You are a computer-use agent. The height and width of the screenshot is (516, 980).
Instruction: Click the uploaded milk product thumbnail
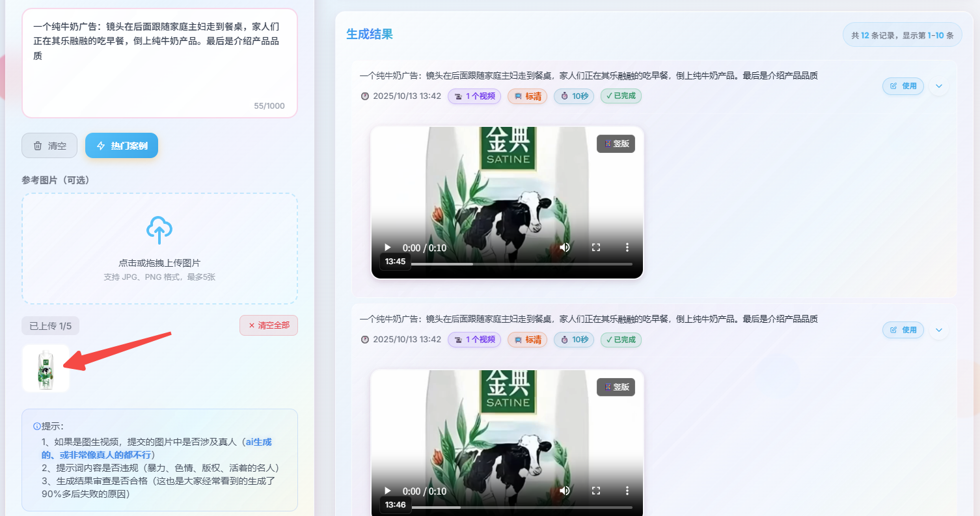click(46, 368)
